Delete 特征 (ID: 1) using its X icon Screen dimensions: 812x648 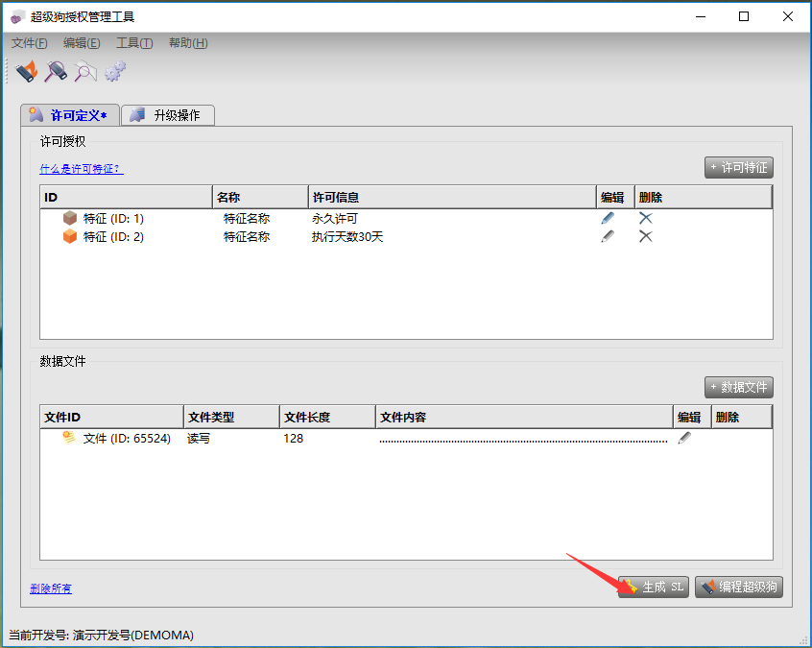pos(646,218)
